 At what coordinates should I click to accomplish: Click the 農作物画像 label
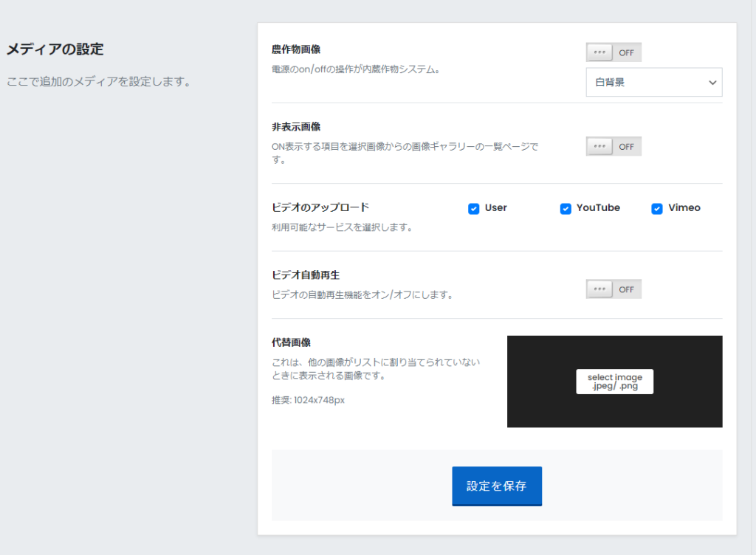click(x=296, y=49)
